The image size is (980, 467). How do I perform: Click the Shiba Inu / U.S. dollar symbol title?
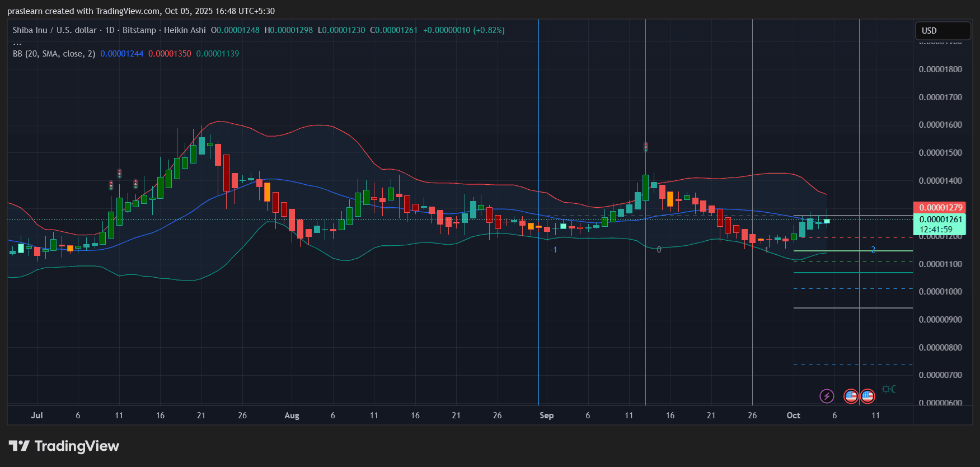pos(55,30)
